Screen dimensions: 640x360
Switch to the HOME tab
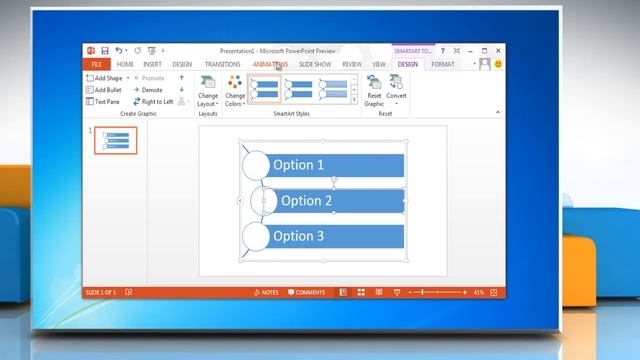(125, 64)
